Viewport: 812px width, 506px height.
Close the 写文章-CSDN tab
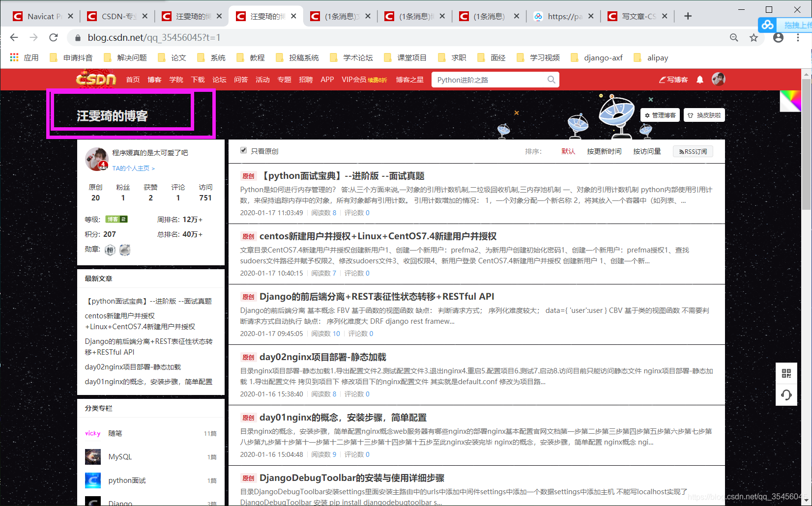click(x=665, y=16)
